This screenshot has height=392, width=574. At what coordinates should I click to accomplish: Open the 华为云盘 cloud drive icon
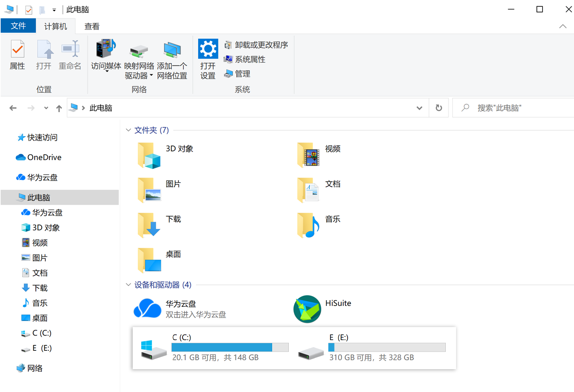[148, 309]
